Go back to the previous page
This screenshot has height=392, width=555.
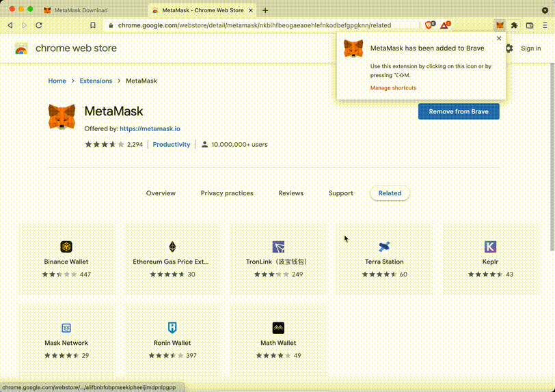(10, 25)
